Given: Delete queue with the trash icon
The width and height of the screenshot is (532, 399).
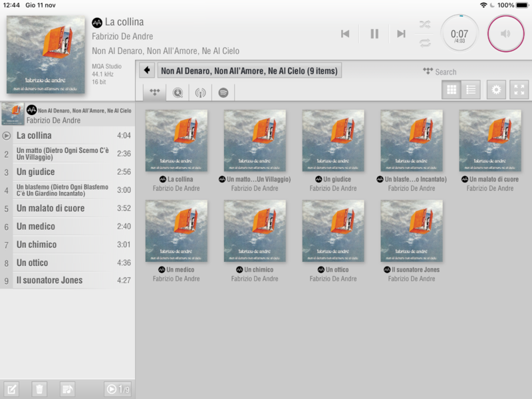Looking at the screenshot, I should pyautogui.click(x=39, y=389).
